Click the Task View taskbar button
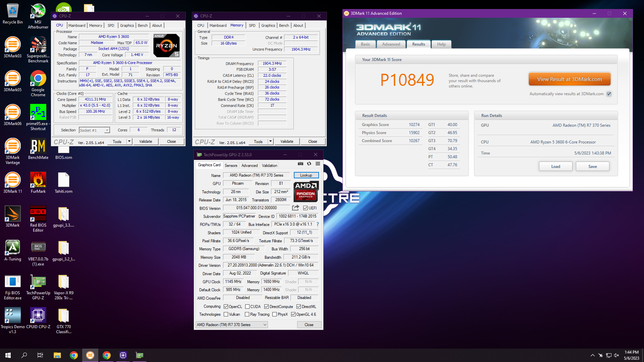644x362 pixels. coord(40,355)
